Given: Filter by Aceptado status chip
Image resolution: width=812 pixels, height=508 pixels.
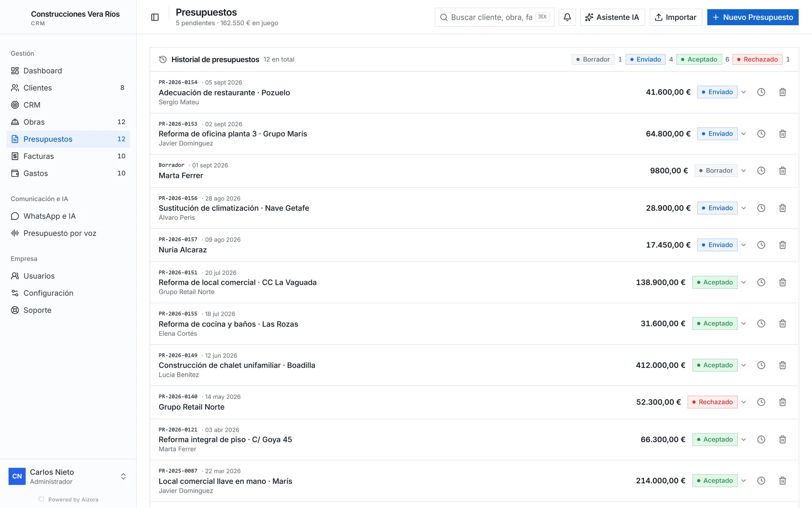Looking at the screenshot, I should click(x=699, y=59).
